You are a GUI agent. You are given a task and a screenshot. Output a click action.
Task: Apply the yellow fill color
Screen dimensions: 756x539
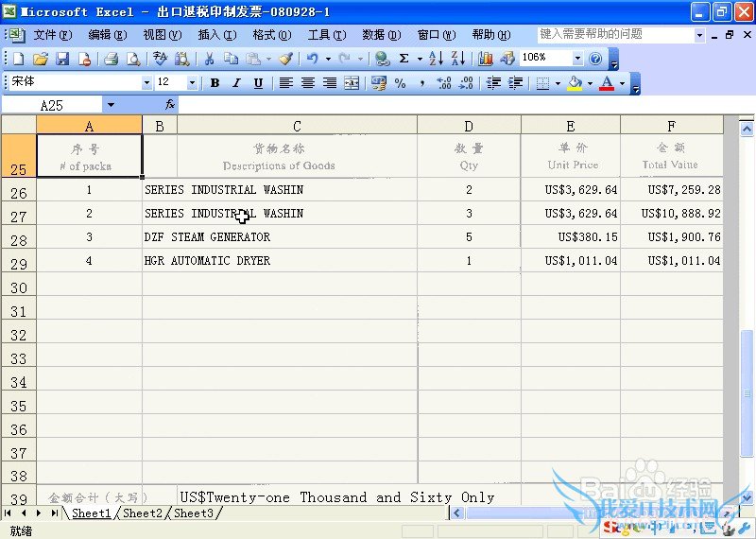(x=574, y=83)
